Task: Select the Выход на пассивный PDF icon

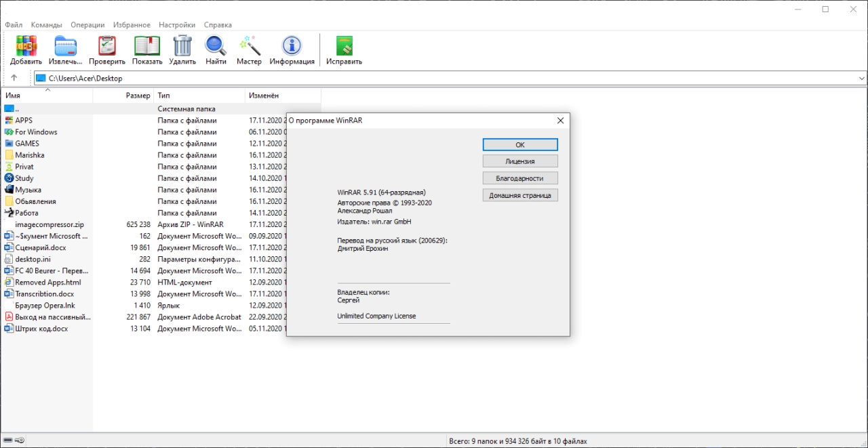Action: tap(9, 317)
